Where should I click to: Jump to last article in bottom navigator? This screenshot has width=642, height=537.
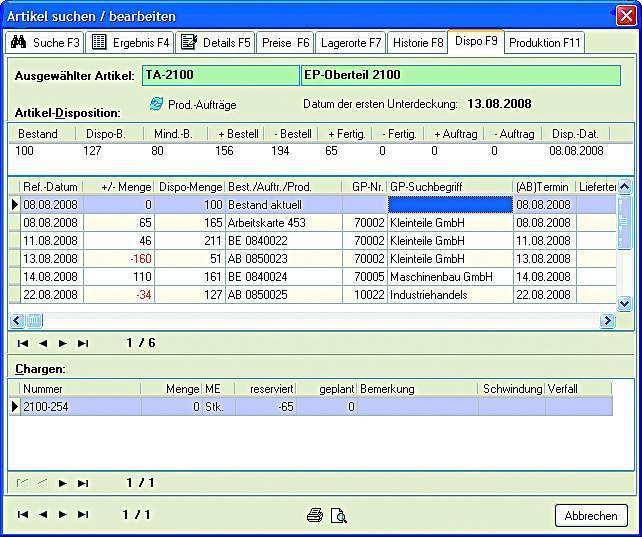83,514
